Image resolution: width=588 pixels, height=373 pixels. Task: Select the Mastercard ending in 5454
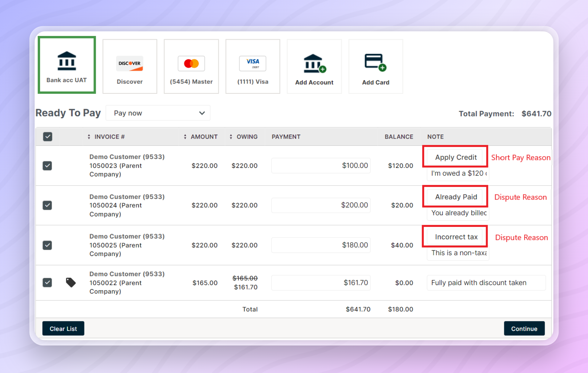click(x=191, y=67)
